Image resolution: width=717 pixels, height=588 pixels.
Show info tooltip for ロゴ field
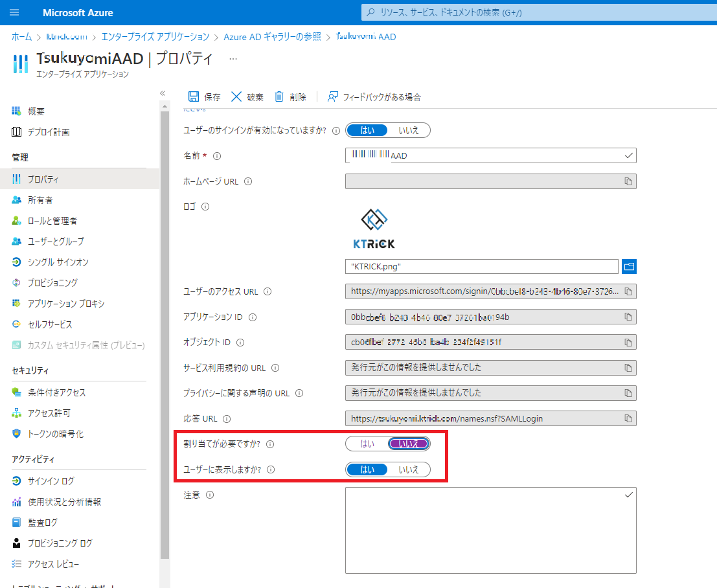(205, 207)
